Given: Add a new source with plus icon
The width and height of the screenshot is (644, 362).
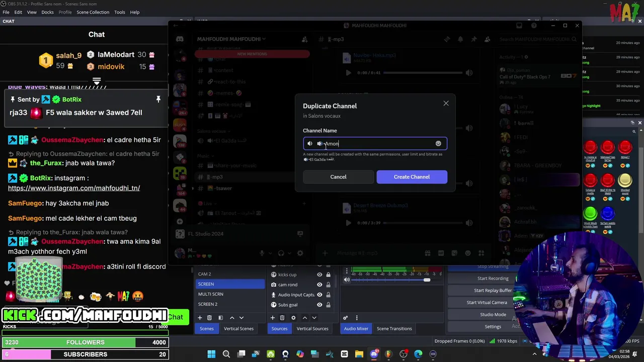Looking at the screenshot, I should pyautogui.click(x=272, y=318).
